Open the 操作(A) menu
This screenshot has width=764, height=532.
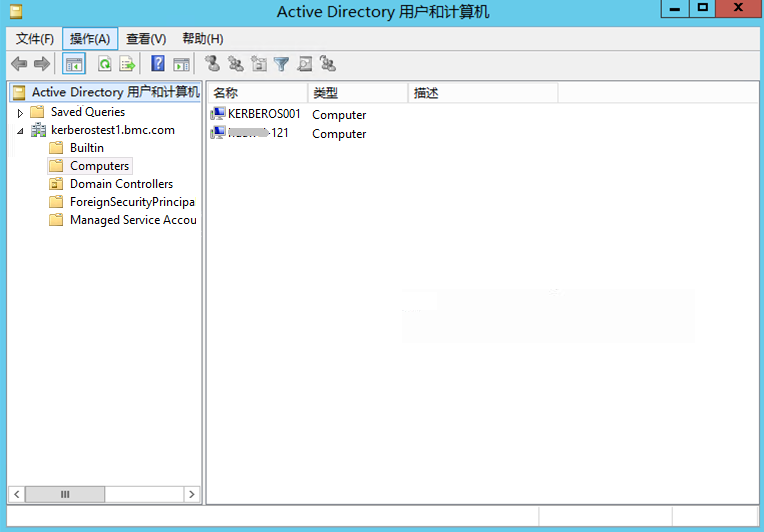click(90, 38)
